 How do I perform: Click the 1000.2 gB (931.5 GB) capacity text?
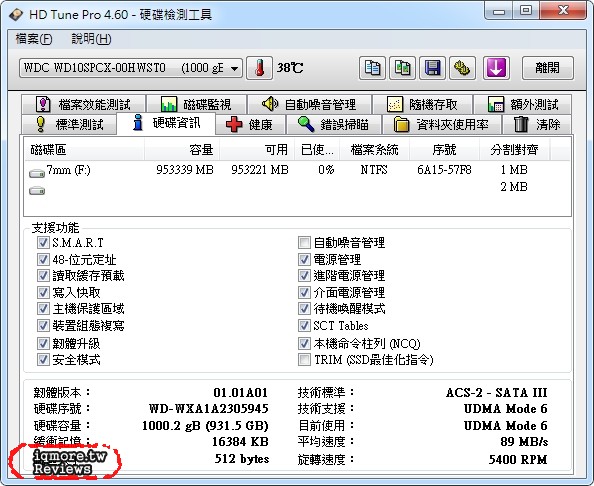[x=205, y=426]
